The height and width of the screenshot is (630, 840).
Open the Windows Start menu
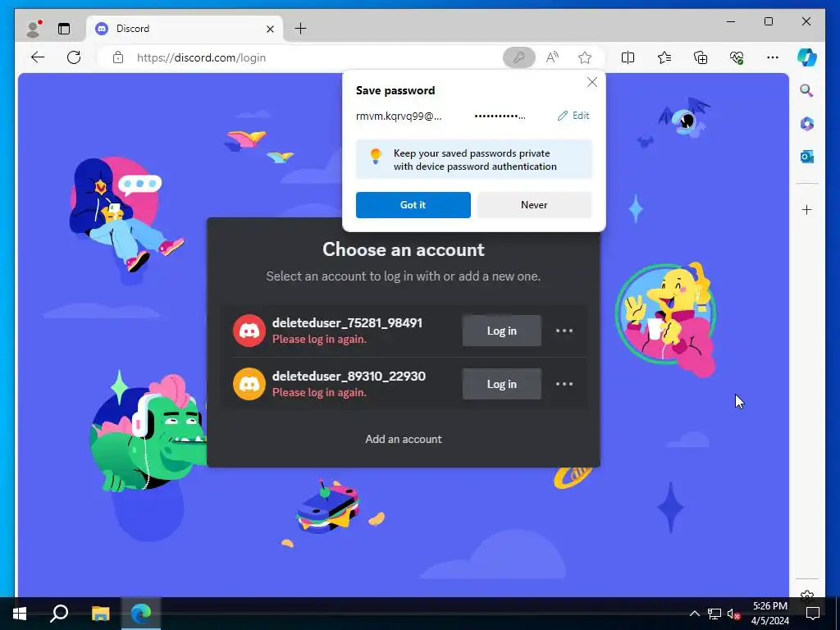point(20,614)
